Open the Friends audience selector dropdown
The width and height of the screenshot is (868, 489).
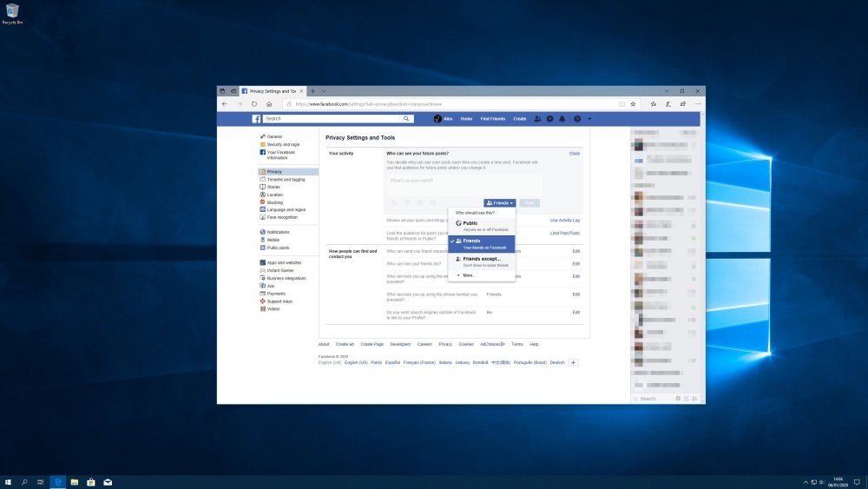[500, 202]
